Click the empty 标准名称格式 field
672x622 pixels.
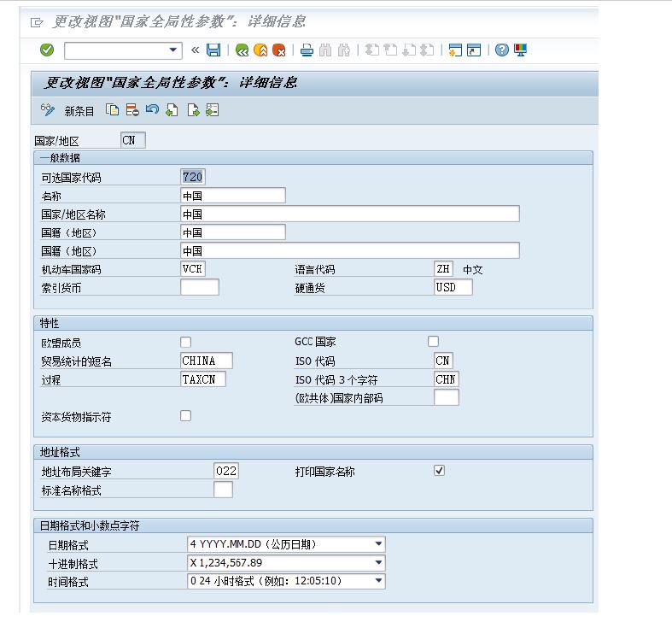click(x=223, y=490)
